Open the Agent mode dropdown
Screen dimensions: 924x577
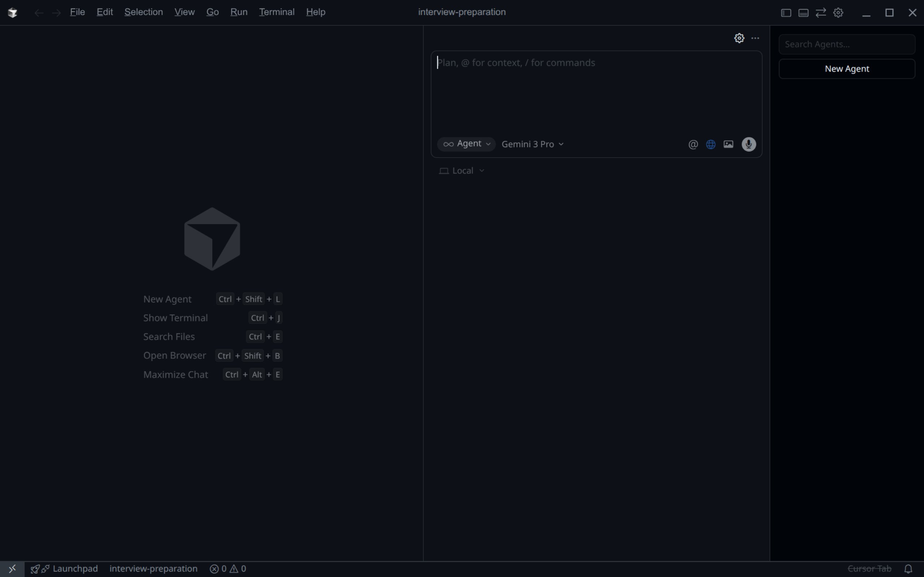click(466, 144)
